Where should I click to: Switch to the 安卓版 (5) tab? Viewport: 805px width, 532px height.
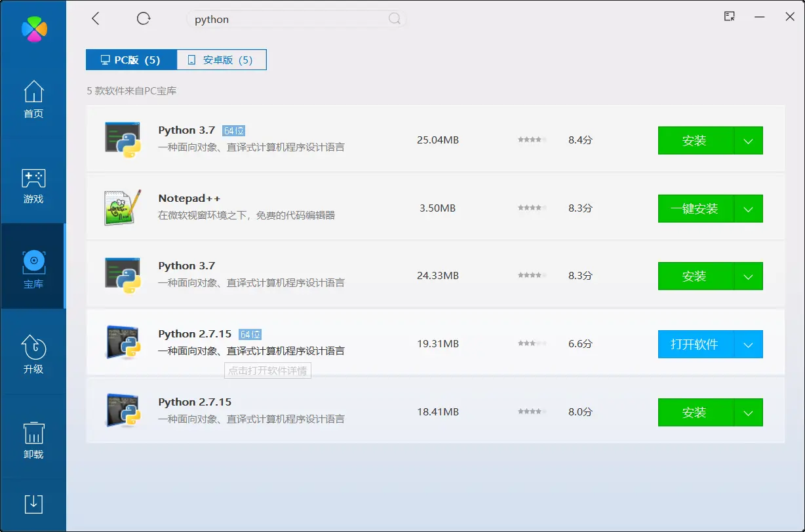(x=222, y=60)
